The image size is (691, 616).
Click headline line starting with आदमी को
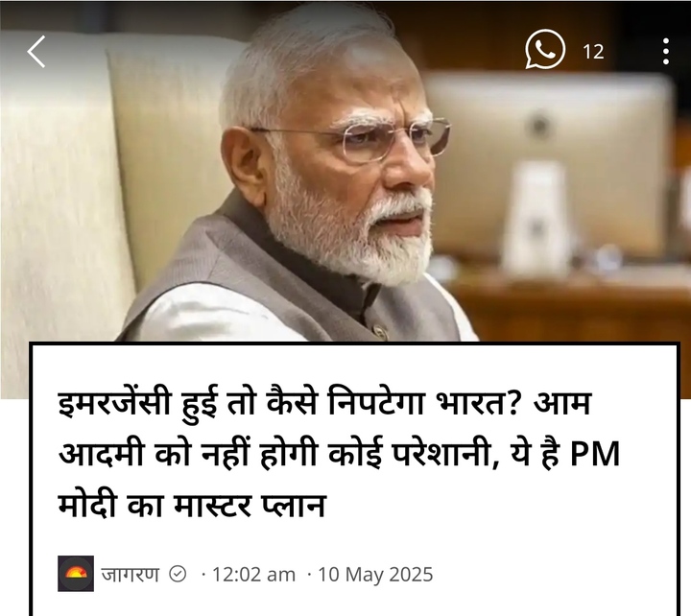[339, 453]
